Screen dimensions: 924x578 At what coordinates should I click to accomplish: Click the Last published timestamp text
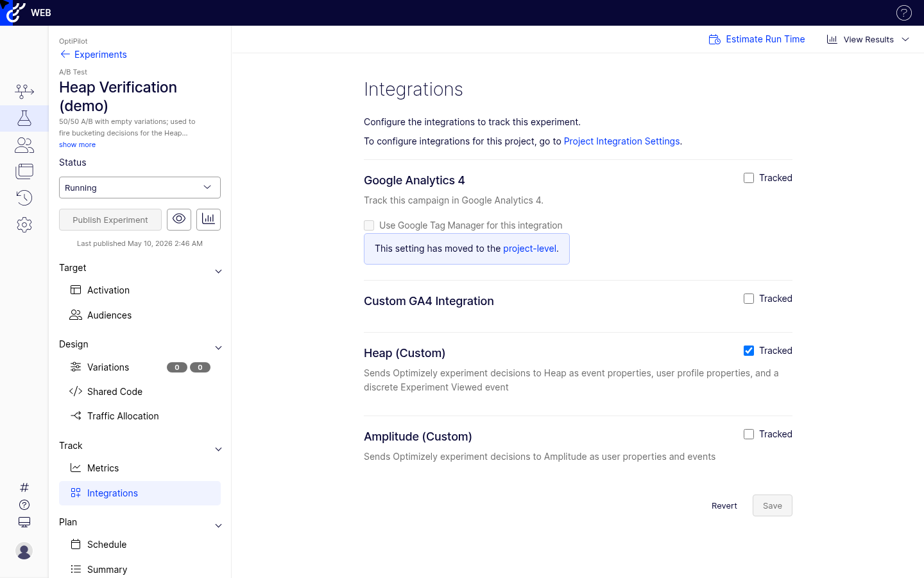click(140, 243)
